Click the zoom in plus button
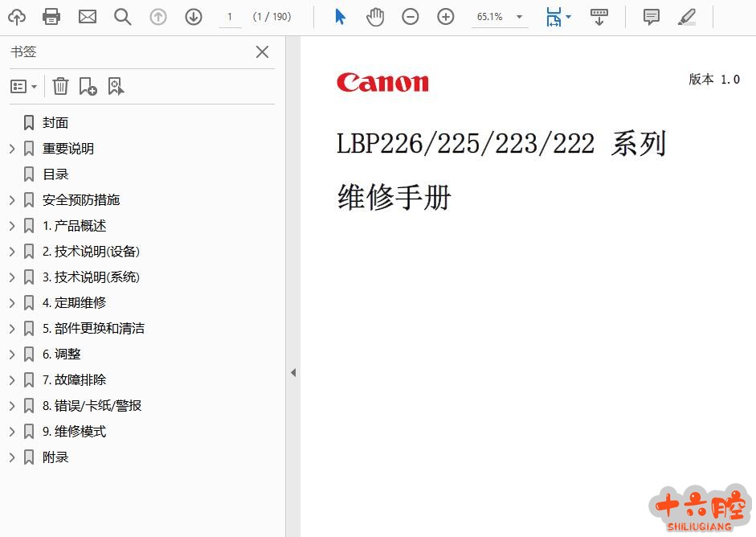Viewport: 756px width, 537px height. [446, 16]
